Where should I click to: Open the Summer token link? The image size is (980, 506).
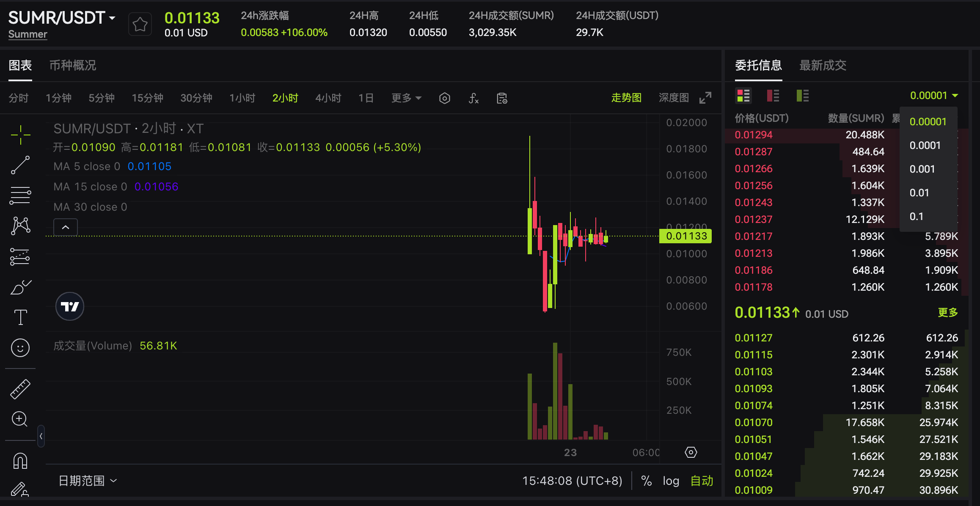pyautogui.click(x=28, y=34)
